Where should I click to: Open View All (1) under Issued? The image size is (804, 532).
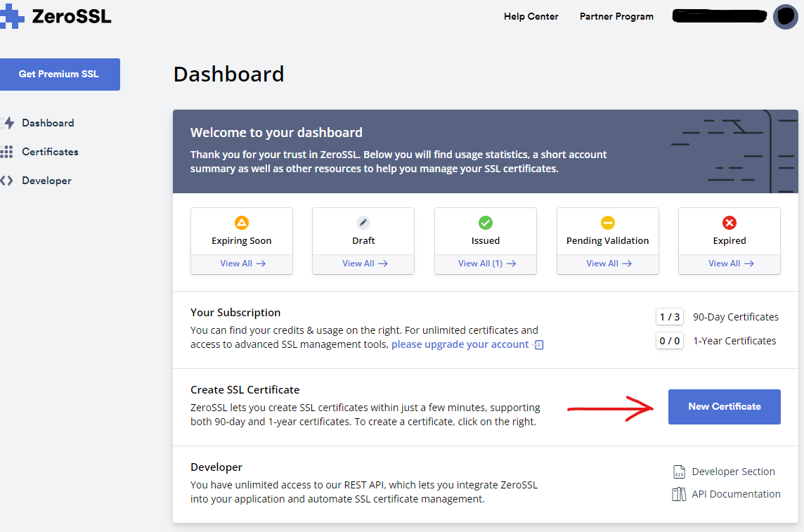pyautogui.click(x=486, y=264)
